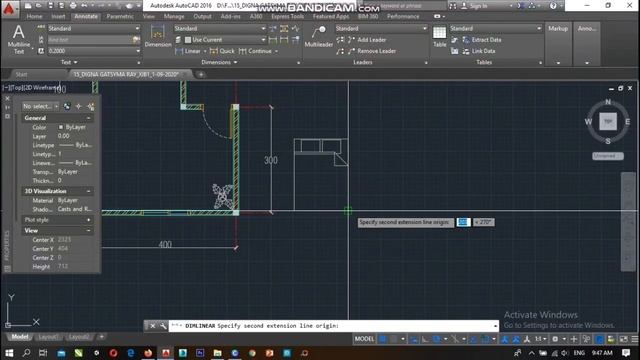Image resolution: width=640 pixels, height=360 pixels.
Task: Click the Continue dimension tool
Action: [x=255, y=51]
